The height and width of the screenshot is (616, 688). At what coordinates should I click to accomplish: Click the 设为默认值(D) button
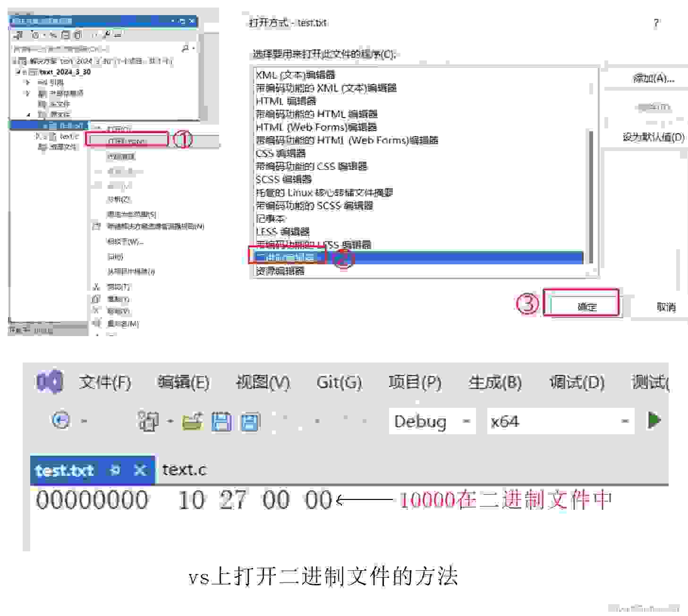point(654,137)
